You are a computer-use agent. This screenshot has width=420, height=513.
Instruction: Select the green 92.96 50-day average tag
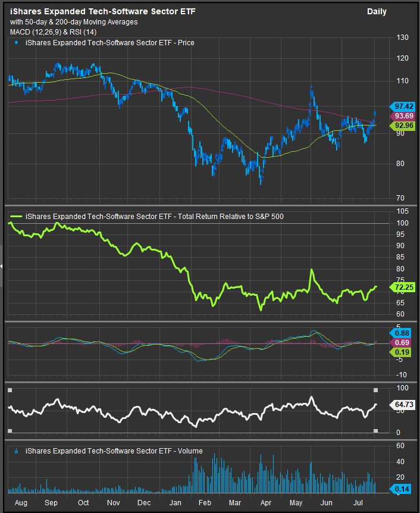click(402, 126)
